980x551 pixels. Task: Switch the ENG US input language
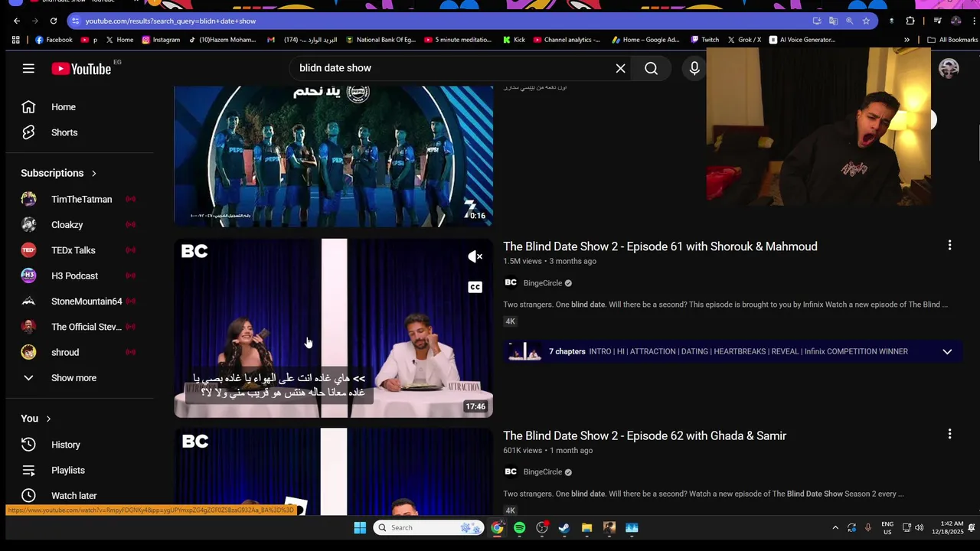pyautogui.click(x=887, y=527)
